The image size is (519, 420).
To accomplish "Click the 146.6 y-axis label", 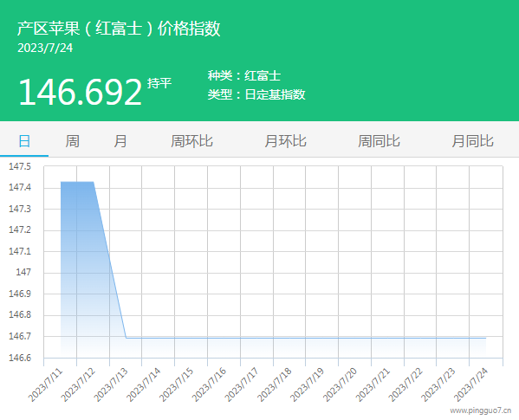I will pyautogui.click(x=20, y=358).
